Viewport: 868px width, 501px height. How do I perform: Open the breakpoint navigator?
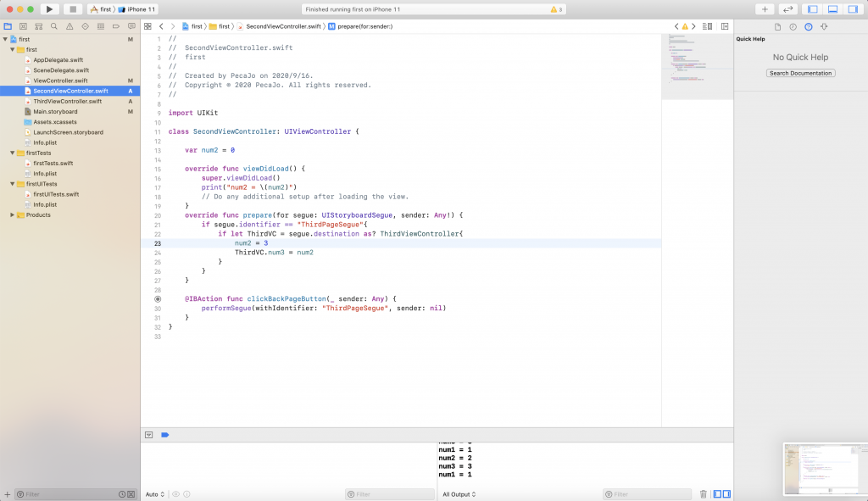[116, 26]
